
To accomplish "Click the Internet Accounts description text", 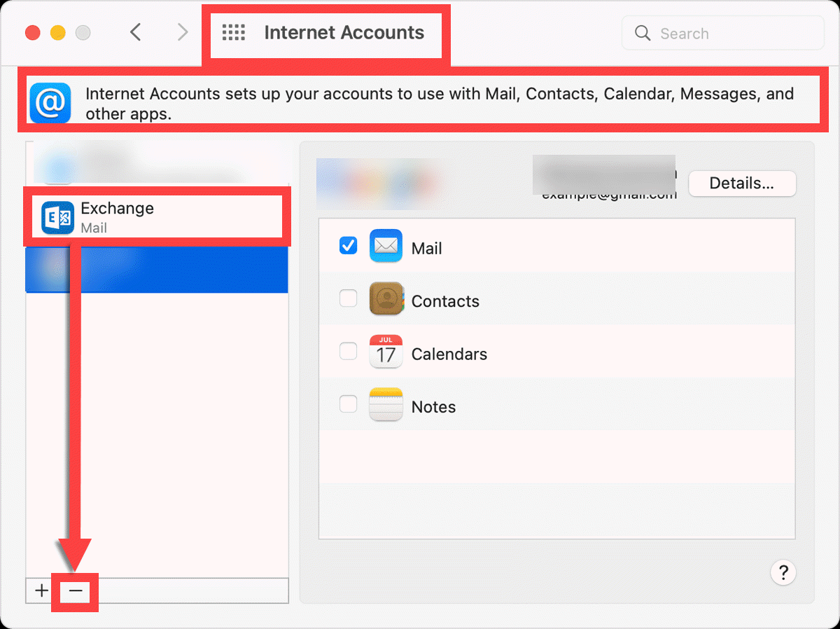I will click(x=440, y=104).
